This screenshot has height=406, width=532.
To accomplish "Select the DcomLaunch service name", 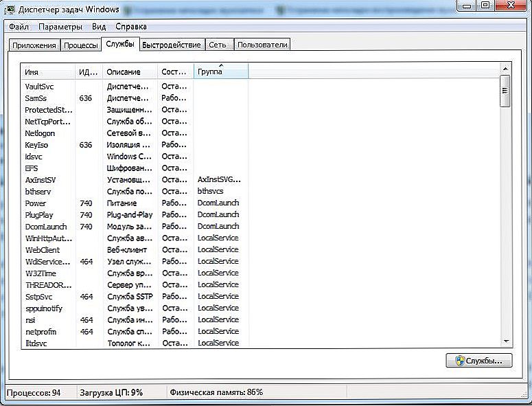I will coord(46,227).
